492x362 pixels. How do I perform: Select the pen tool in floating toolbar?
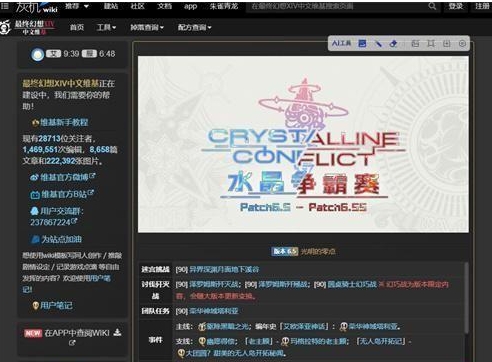pyautogui.click(x=378, y=43)
